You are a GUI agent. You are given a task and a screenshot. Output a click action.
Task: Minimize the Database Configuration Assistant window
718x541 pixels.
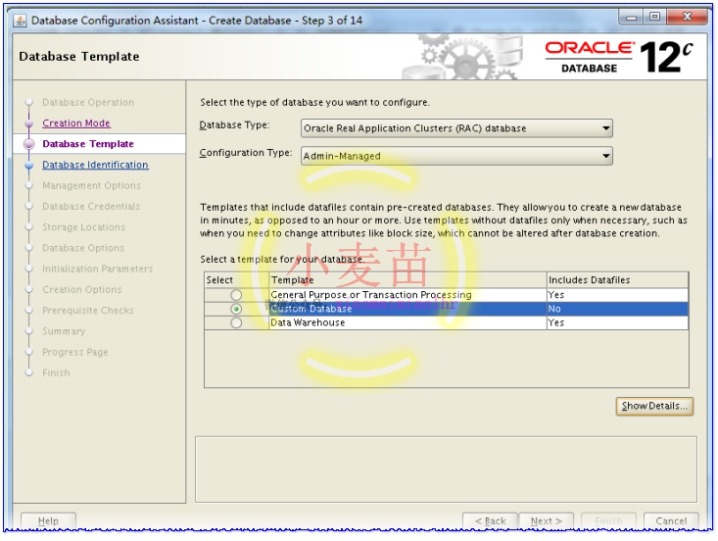pyautogui.click(x=632, y=17)
